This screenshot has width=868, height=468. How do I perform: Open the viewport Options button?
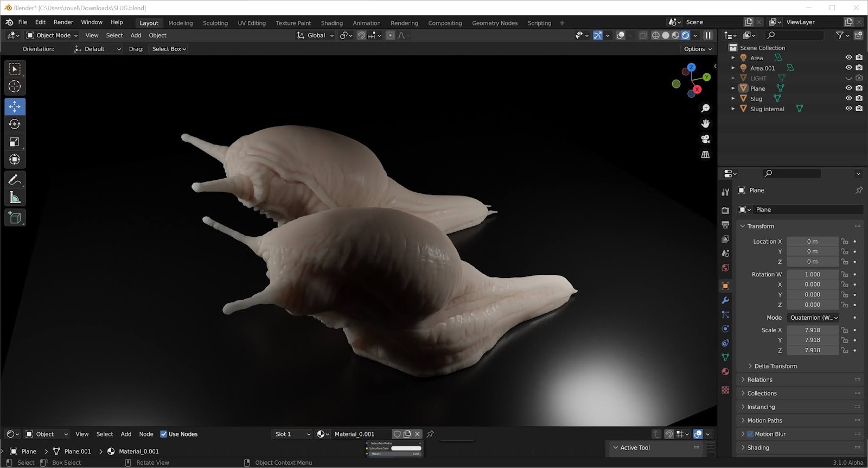(698, 49)
